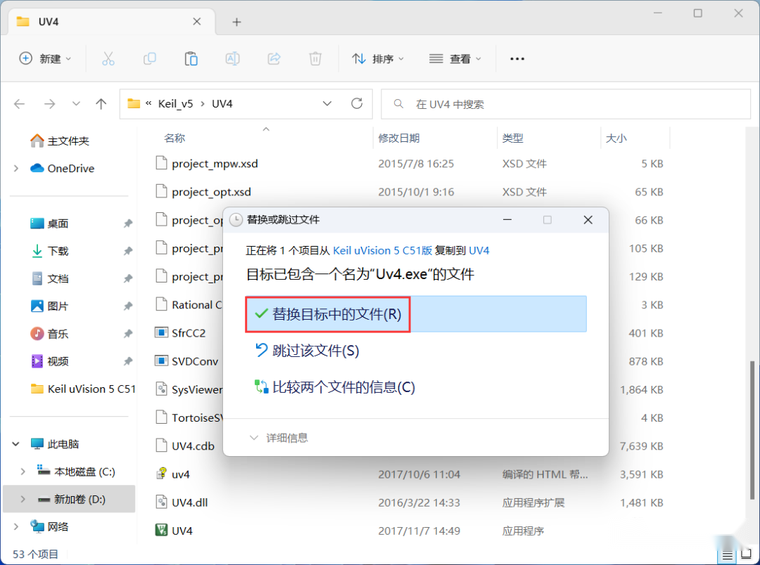760x565 pixels.
Task: Open a new tab with plus button
Action: 237,22
